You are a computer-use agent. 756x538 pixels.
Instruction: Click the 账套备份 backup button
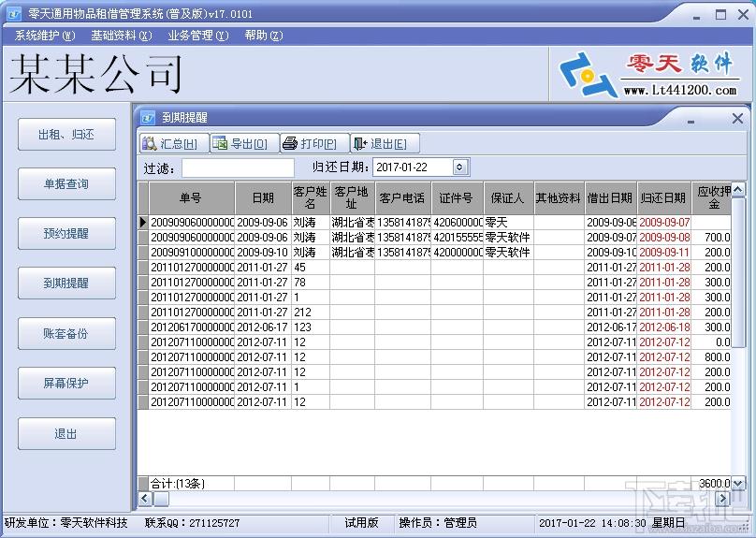pyautogui.click(x=66, y=334)
